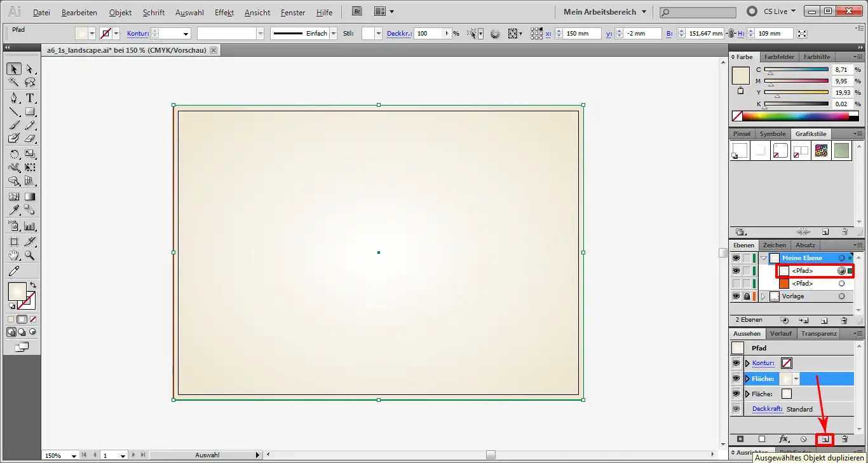Viewport: 868px width, 463px height.
Task: Select the Type tool in toolbox
Action: (30, 98)
